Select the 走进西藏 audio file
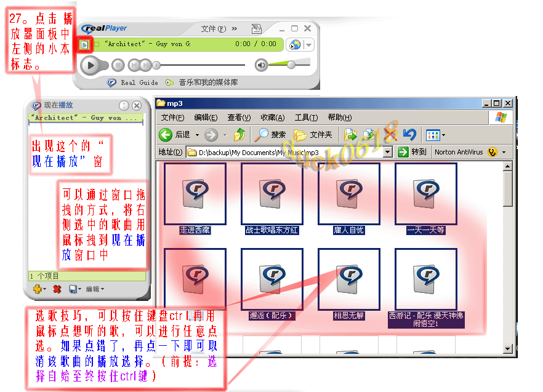 tap(195, 199)
